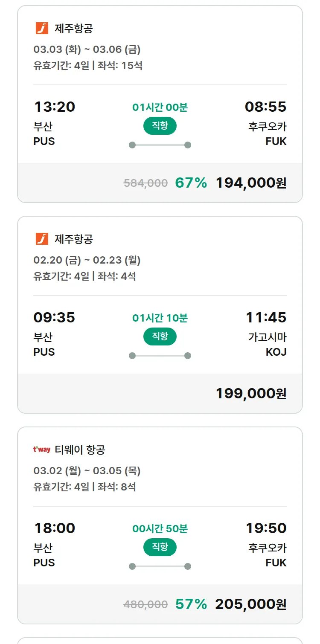Click the route line on the 13:20 departure flight
Viewport: 320px width, 644px height.
point(160,145)
